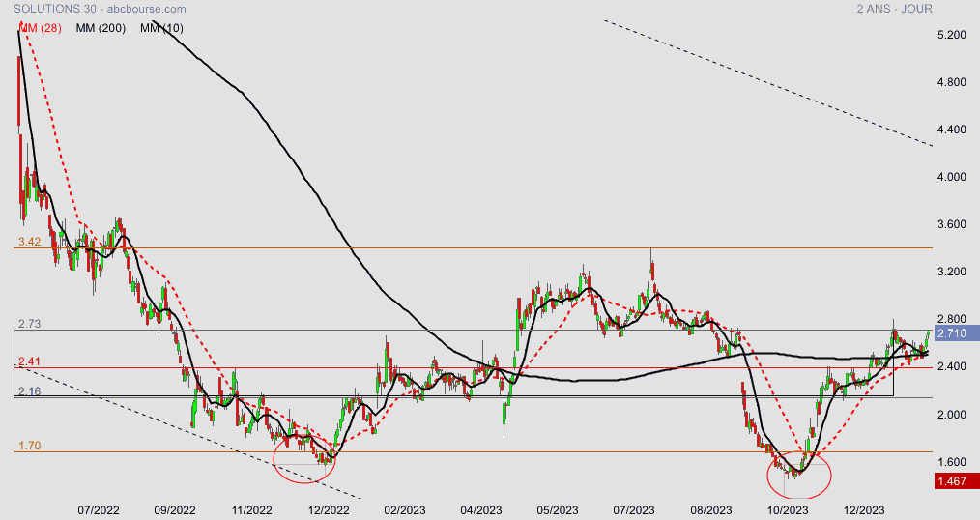The height and width of the screenshot is (520, 980).
Task: Click the 09/2022 date axis label
Action: [x=174, y=510]
